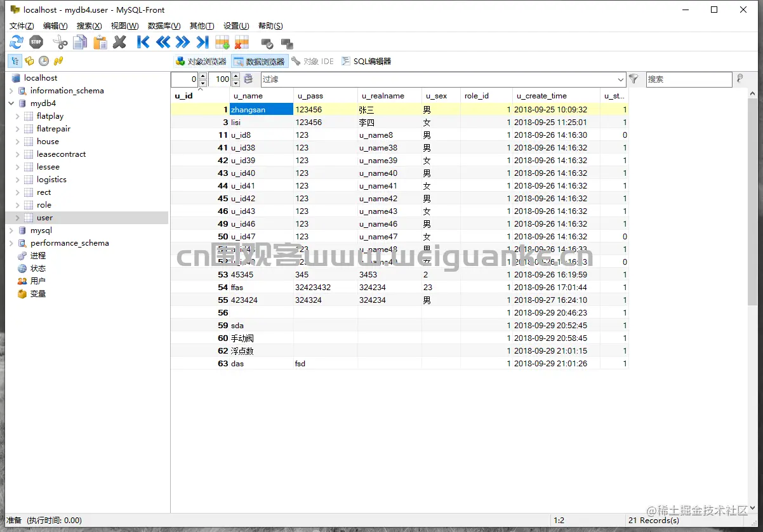
Task: Click the delete row table icon
Action: pyautogui.click(x=242, y=43)
